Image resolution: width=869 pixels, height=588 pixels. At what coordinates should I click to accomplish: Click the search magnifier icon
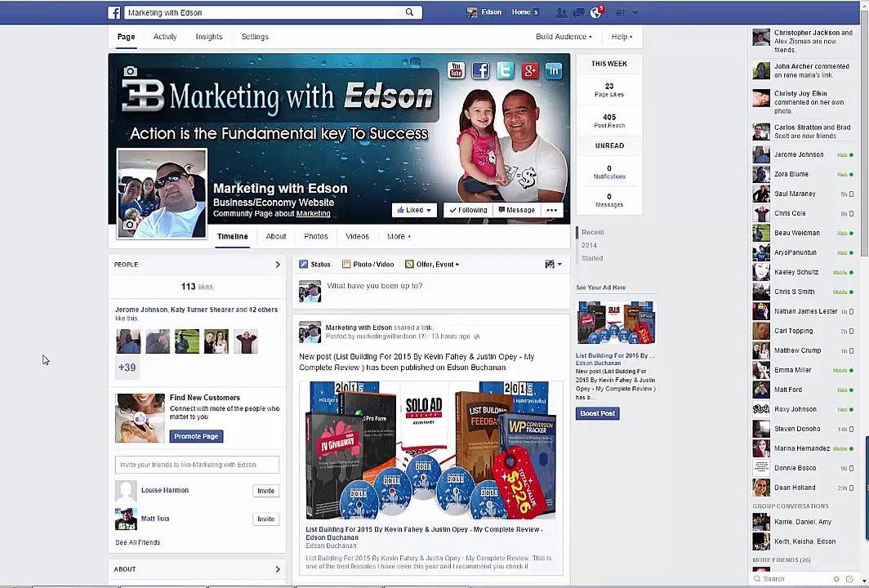point(409,12)
